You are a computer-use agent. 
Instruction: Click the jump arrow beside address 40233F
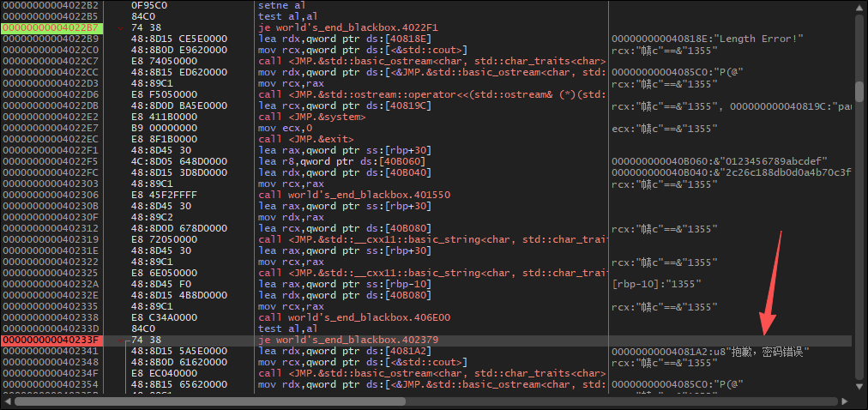click(120, 340)
